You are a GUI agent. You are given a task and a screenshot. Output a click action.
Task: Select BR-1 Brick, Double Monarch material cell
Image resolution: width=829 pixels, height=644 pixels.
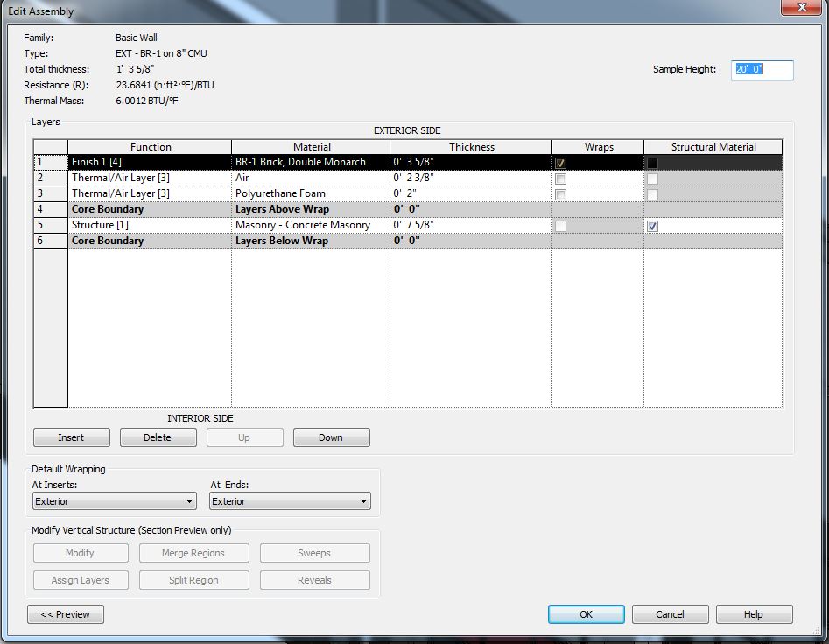tap(311, 162)
